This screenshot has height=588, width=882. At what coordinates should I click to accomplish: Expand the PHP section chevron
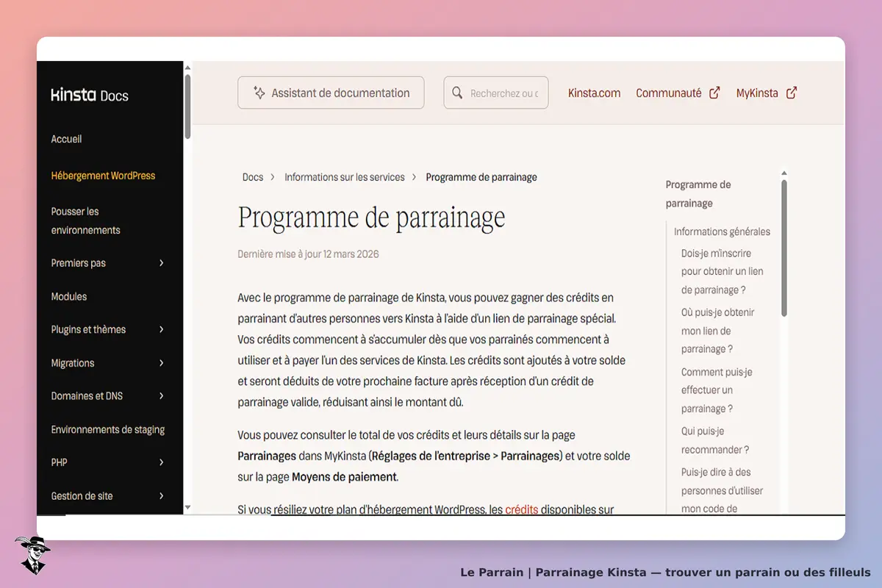pos(162,462)
